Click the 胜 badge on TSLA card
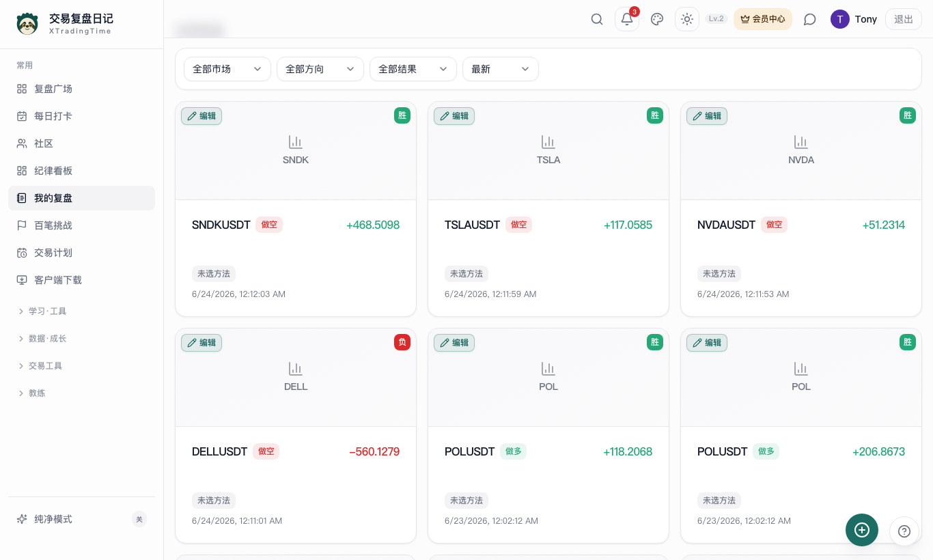 click(655, 115)
